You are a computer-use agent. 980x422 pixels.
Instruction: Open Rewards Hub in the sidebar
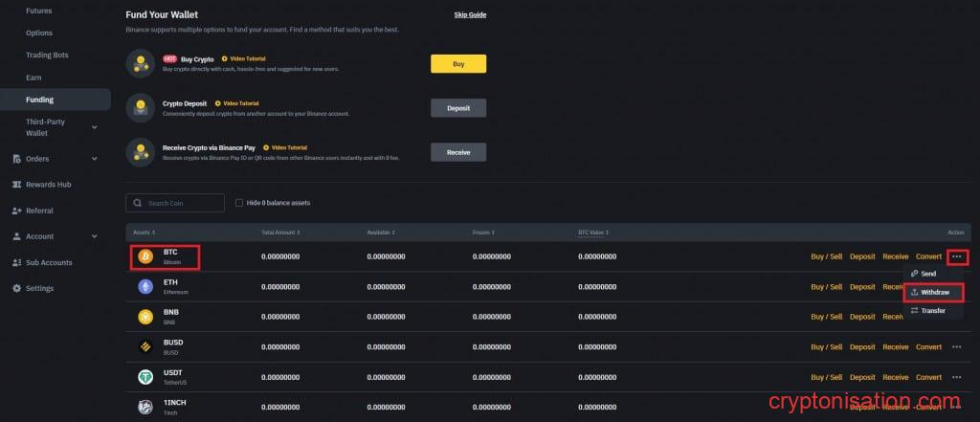click(x=48, y=185)
